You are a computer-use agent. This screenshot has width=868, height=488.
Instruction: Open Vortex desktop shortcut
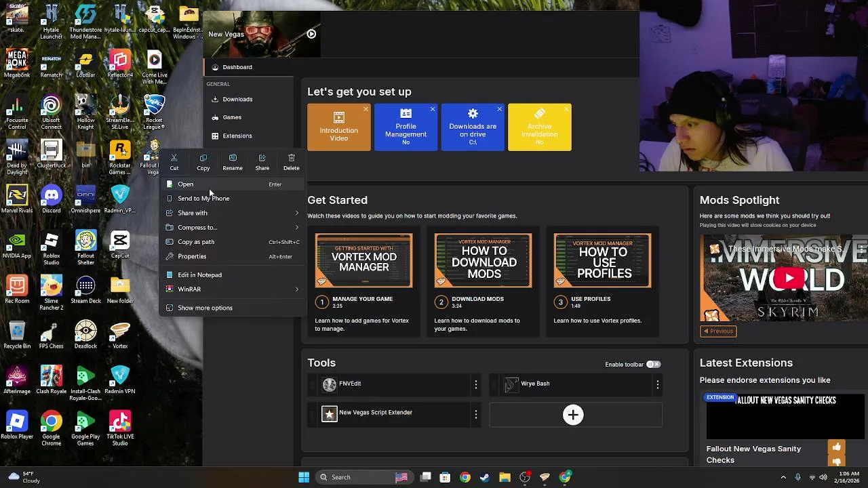[120, 335]
